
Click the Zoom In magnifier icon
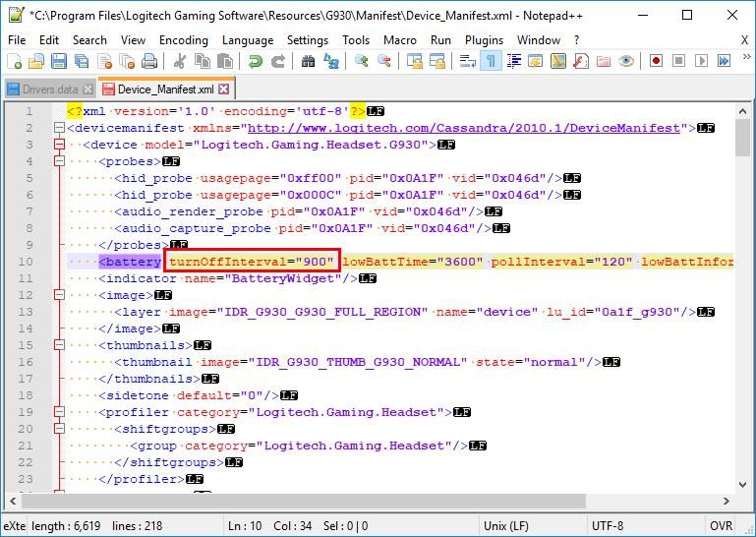pos(362,61)
